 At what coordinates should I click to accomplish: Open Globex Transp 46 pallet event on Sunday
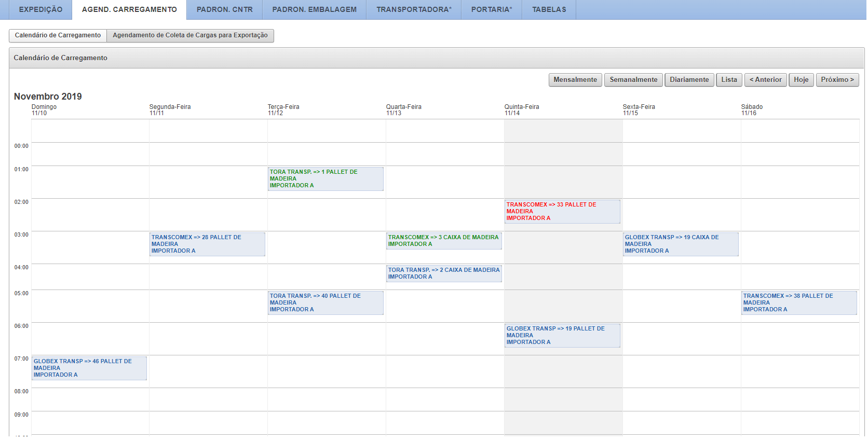pos(89,368)
